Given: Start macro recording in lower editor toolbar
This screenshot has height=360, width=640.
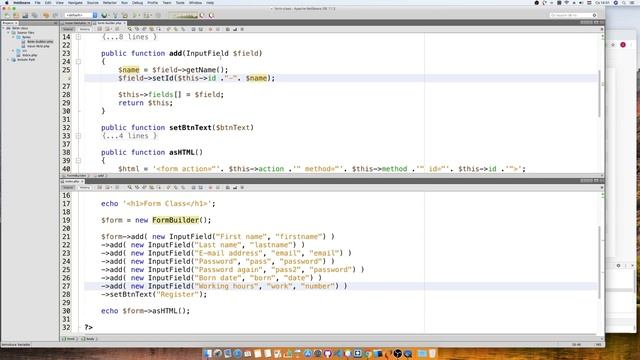Looking at the screenshot, I should click(x=211, y=187).
